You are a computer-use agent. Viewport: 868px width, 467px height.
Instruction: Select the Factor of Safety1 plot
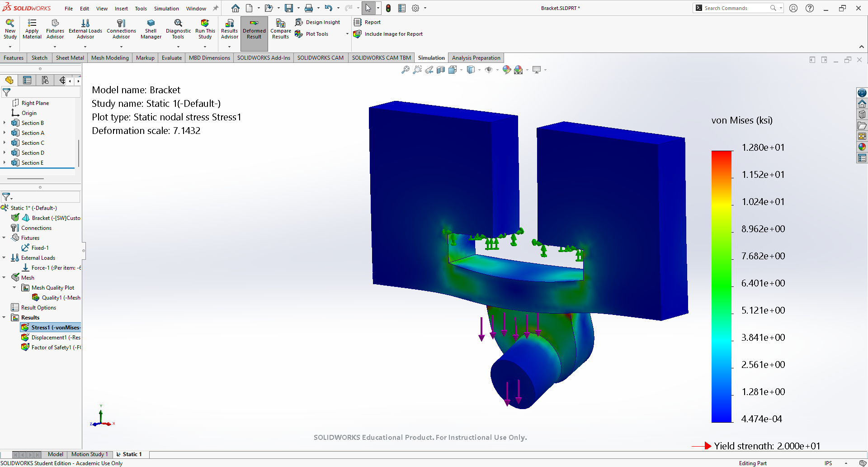pos(51,347)
